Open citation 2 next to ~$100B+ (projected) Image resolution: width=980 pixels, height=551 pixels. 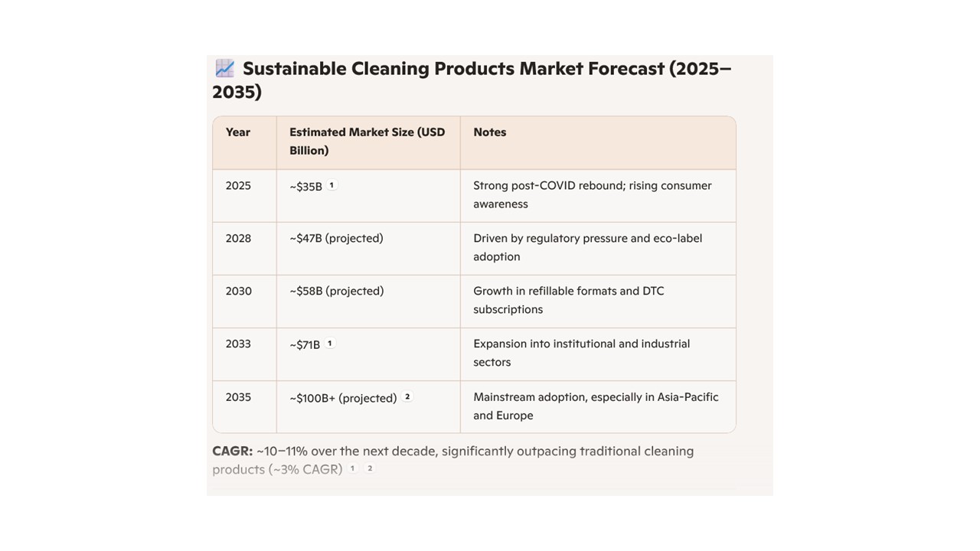pos(407,396)
